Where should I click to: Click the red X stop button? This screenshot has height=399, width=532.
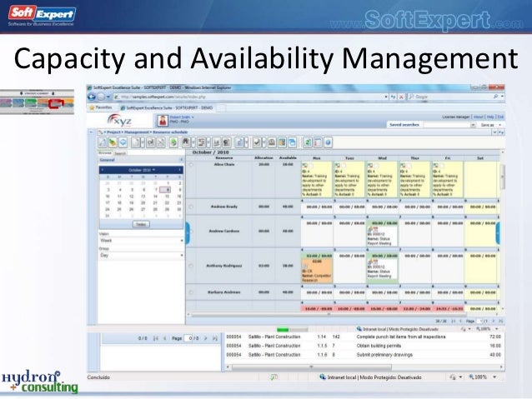(401, 97)
